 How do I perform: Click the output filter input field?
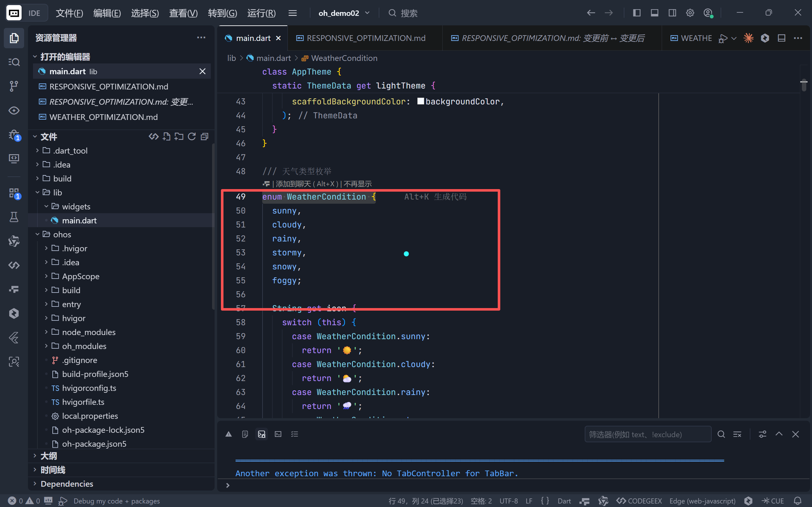tap(647, 434)
